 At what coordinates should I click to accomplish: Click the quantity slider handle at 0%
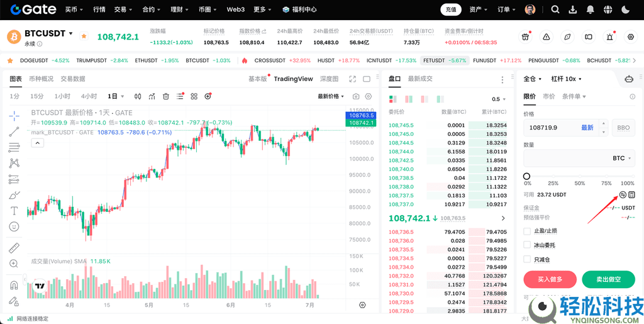526,176
